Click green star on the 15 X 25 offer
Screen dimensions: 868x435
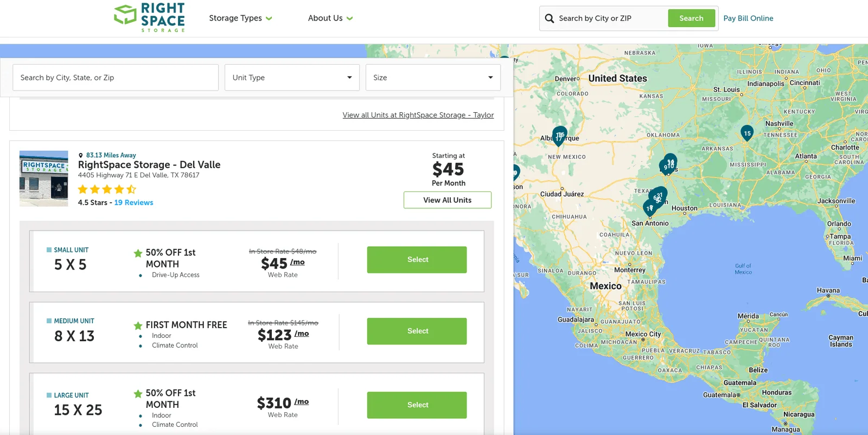138,394
